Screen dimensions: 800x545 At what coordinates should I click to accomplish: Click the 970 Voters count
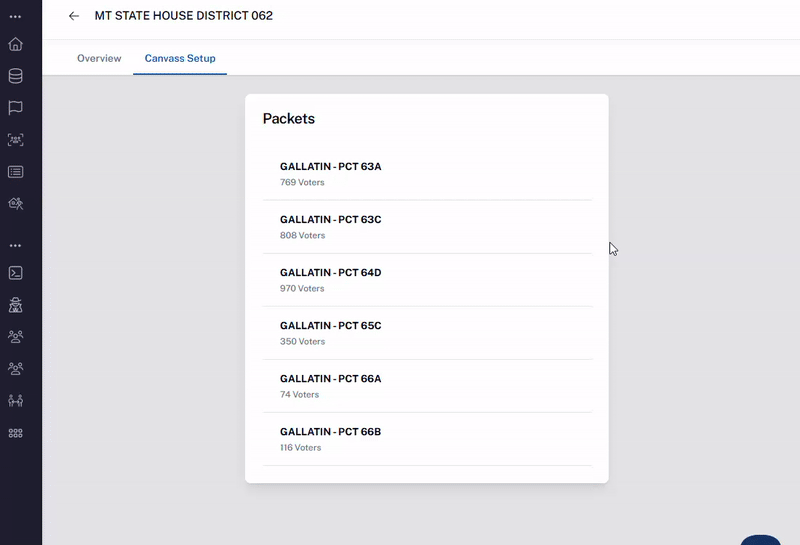point(302,288)
